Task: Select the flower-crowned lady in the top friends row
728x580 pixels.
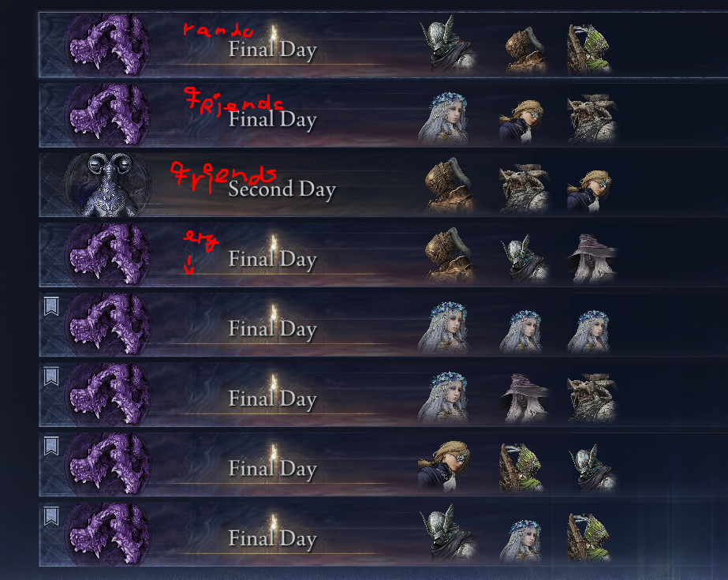Action: tap(443, 117)
